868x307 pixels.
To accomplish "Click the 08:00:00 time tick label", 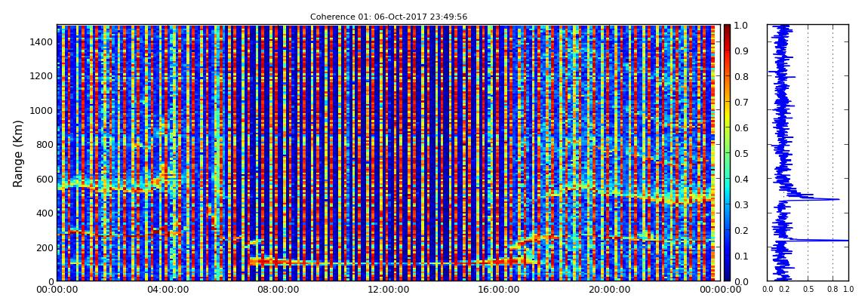I will pyautogui.click(x=276, y=290).
